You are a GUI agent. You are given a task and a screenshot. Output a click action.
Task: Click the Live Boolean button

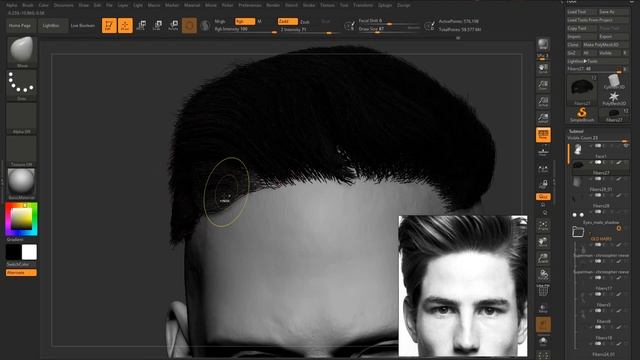[82, 25]
